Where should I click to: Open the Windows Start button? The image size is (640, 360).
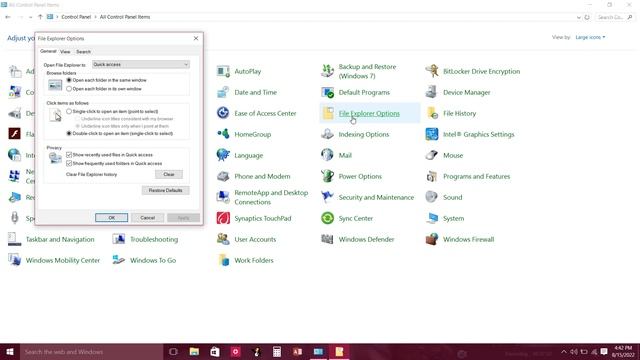point(10,352)
